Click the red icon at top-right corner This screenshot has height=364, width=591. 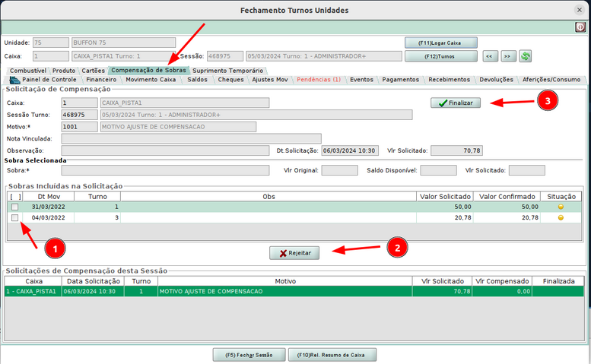tap(580, 27)
